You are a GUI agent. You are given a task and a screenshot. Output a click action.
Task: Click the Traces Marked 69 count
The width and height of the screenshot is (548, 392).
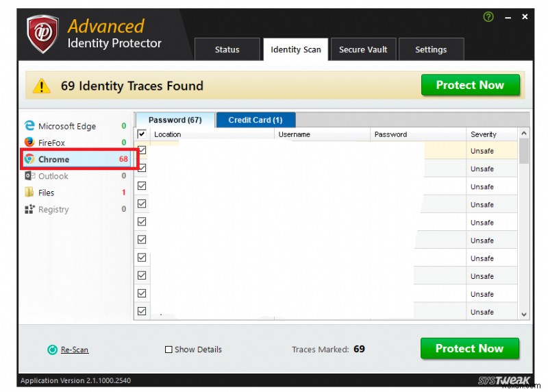[359, 349]
